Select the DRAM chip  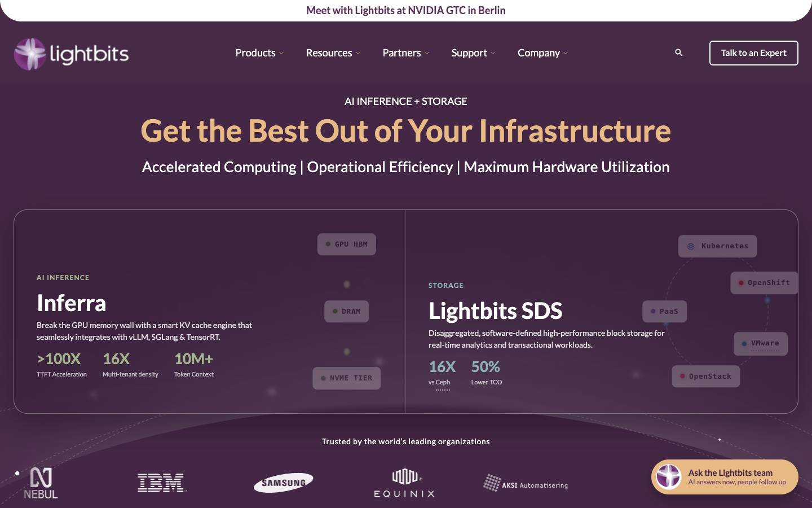[x=347, y=311]
